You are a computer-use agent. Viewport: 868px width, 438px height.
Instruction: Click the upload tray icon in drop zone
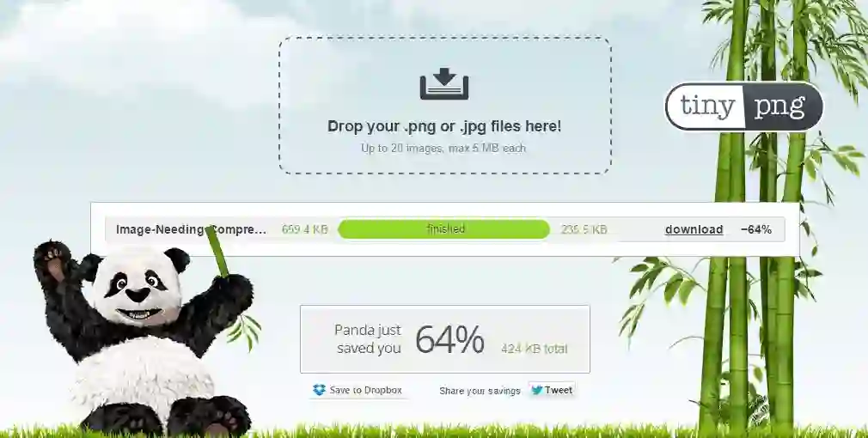444,83
